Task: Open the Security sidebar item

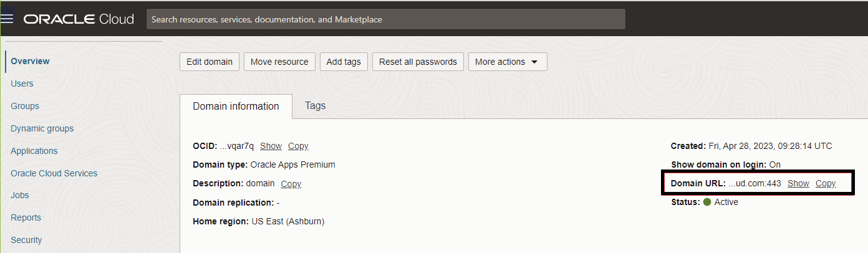Action: [x=26, y=240]
